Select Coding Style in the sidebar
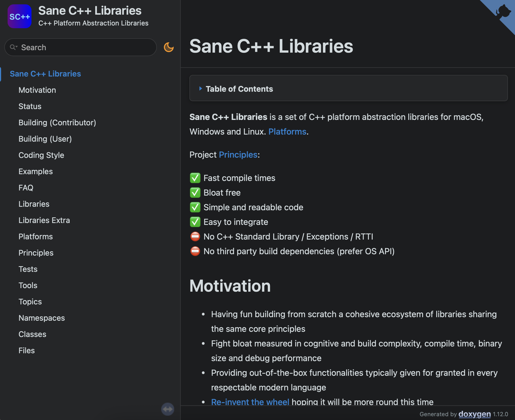Viewport: 515px width, 420px height. [41, 155]
